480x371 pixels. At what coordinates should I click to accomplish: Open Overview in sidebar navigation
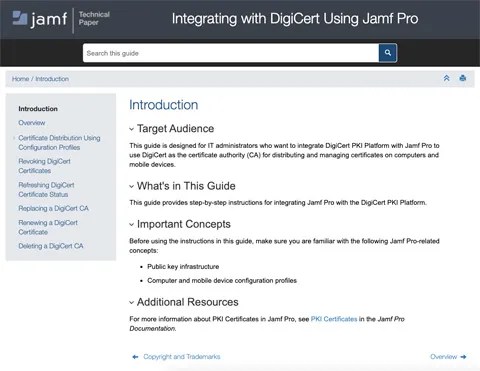32,123
